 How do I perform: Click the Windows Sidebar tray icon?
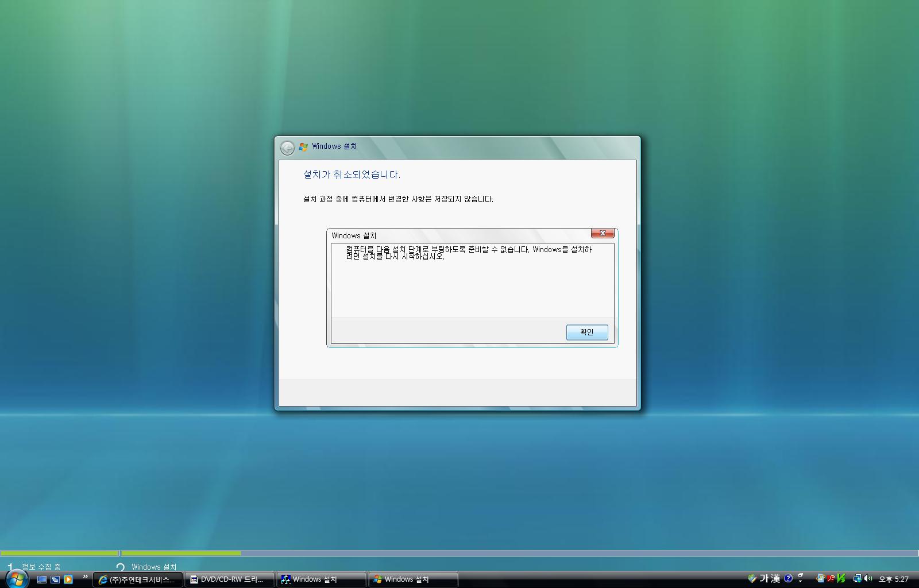(821, 579)
